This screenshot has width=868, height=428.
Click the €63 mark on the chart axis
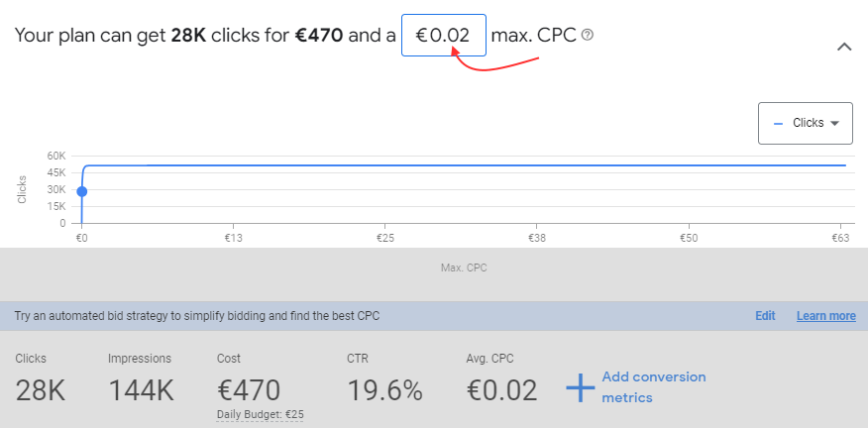[841, 238]
